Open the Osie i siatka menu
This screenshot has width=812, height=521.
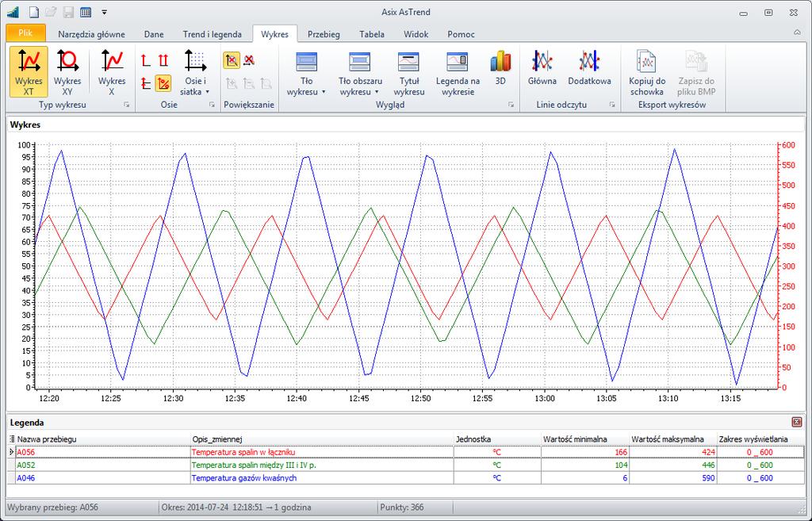tap(195, 72)
